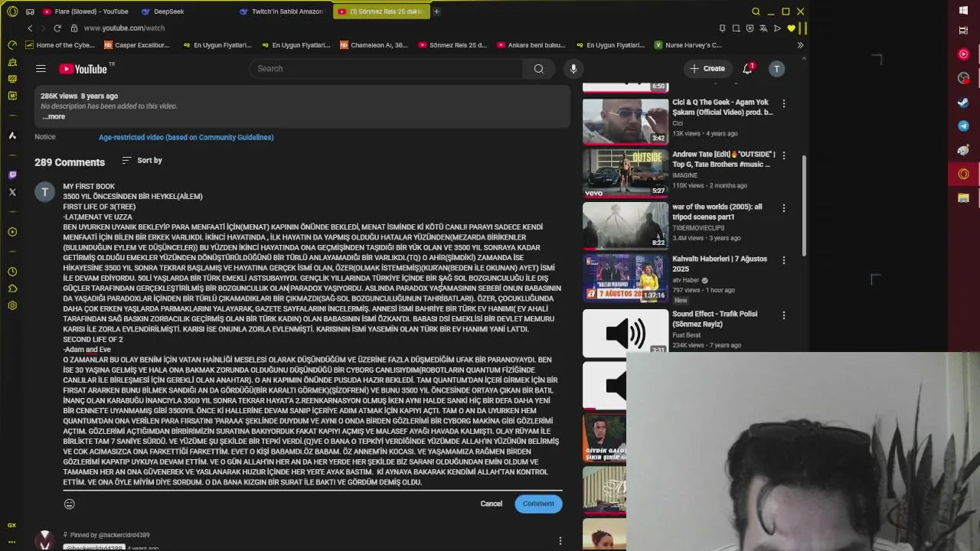The height and width of the screenshot is (551, 980).
Task: Open options for Sound Effect Trafik Polisi video
Action: tap(783, 315)
